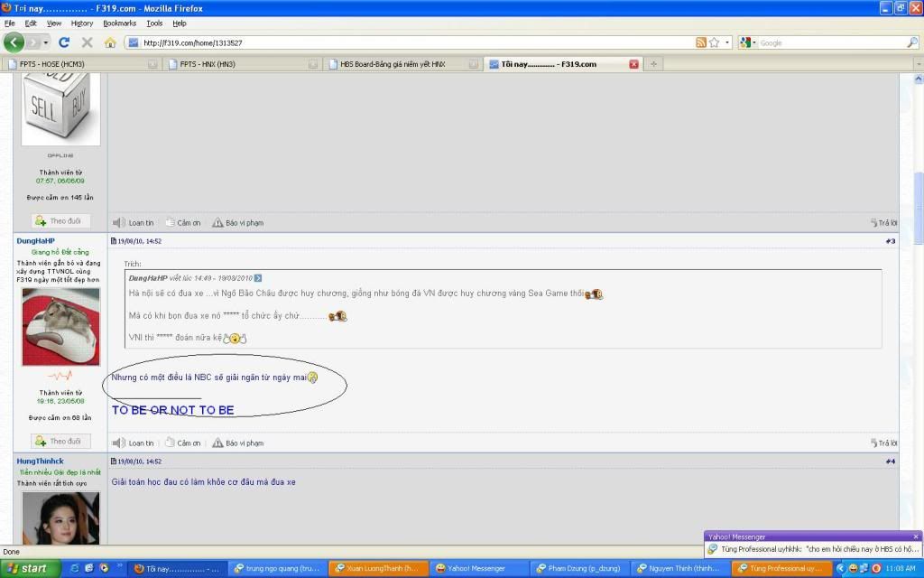Click the quote jump arrow next to DungHaHP quote
The image size is (924, 578).
[258, 277]
